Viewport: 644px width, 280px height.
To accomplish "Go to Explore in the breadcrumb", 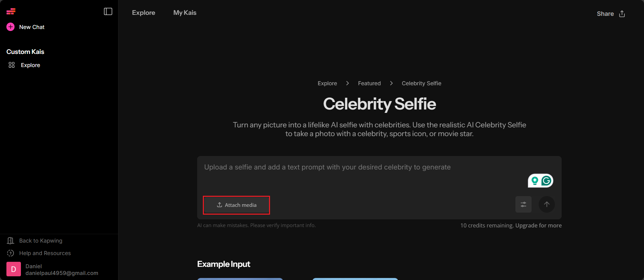I will tap(327, 83).
